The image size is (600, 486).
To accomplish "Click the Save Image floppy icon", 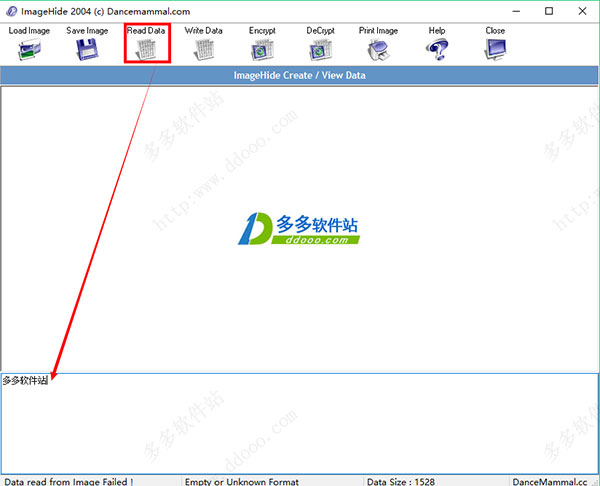I will (x=87, y=50).
